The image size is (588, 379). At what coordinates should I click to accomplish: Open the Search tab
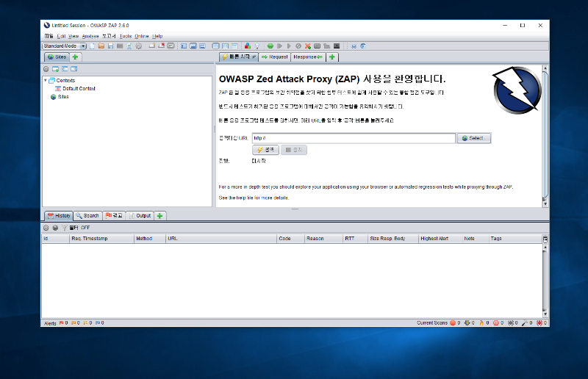87,216
